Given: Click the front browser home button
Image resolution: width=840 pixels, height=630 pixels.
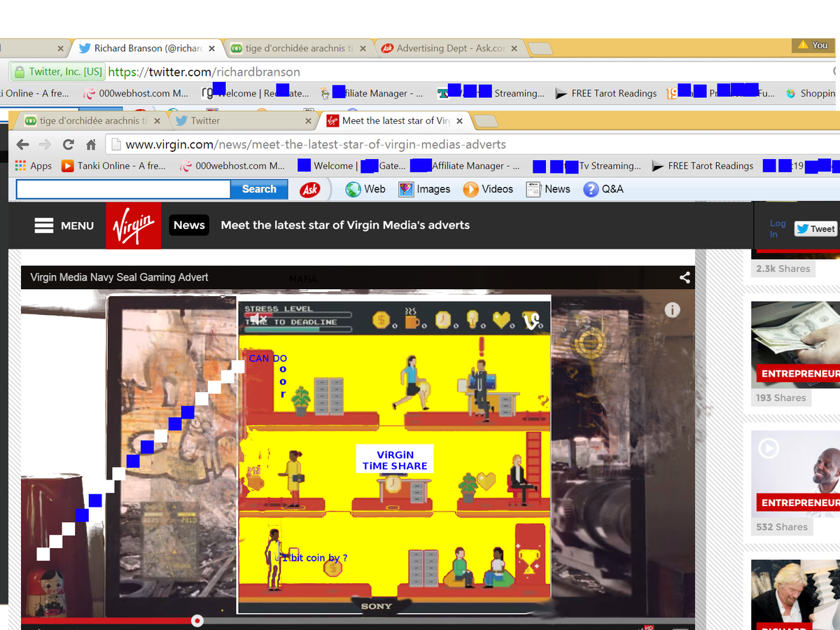Looking at the screenshot, I should click(x=90, y=145).
